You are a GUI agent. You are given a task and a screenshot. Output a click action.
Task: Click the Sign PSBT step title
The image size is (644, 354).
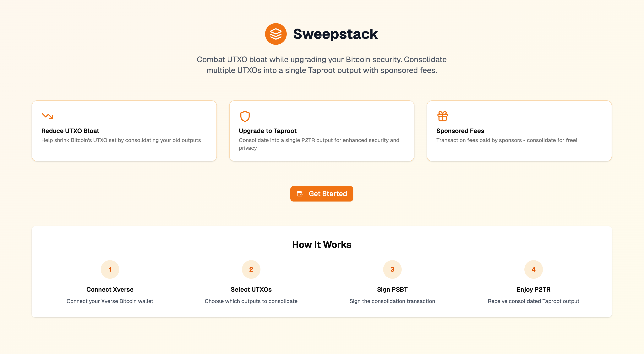tap(392, 290)
